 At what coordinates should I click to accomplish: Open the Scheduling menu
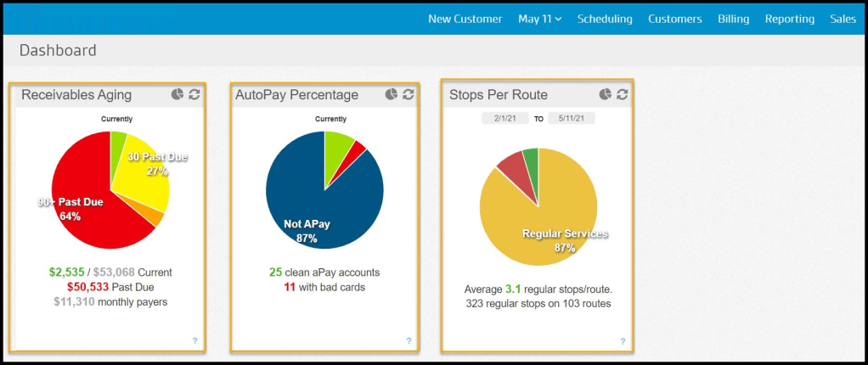pyautogui.click(x=605, y=19)
